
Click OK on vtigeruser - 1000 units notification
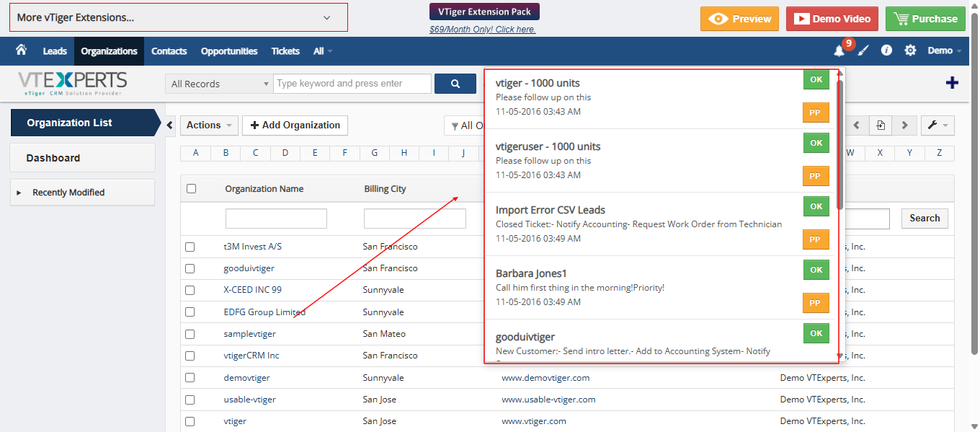816,143
